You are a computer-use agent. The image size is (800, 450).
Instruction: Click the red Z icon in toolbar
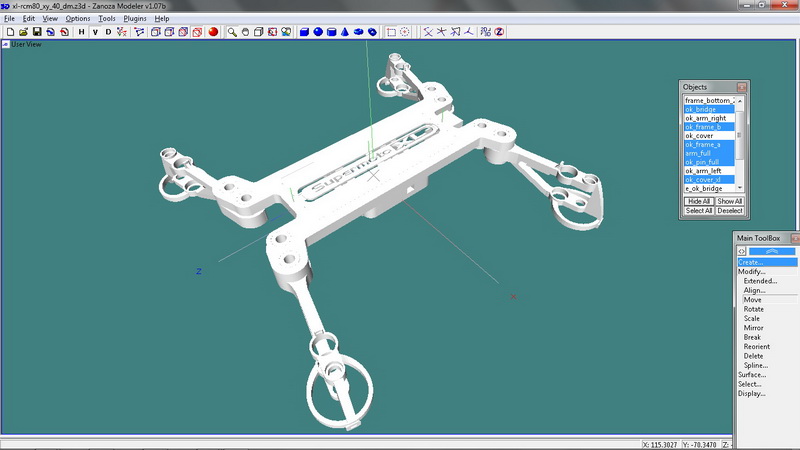(499, 32)
